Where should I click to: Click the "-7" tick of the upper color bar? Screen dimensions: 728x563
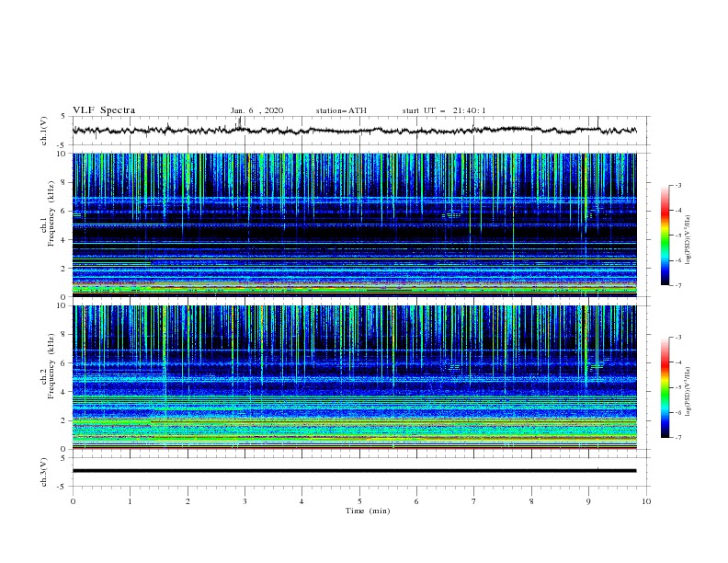click(677, 286)
